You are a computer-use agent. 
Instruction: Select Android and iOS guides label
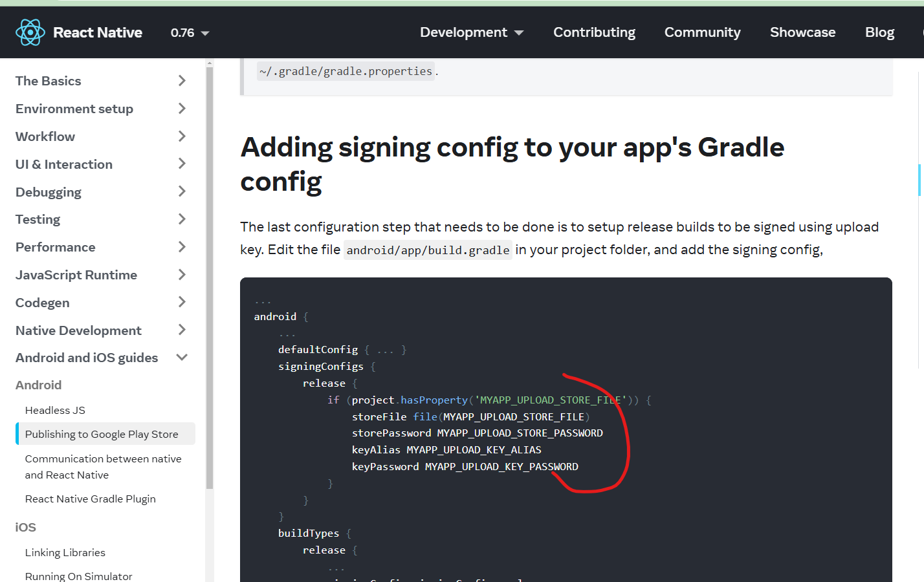click(87, 358)
